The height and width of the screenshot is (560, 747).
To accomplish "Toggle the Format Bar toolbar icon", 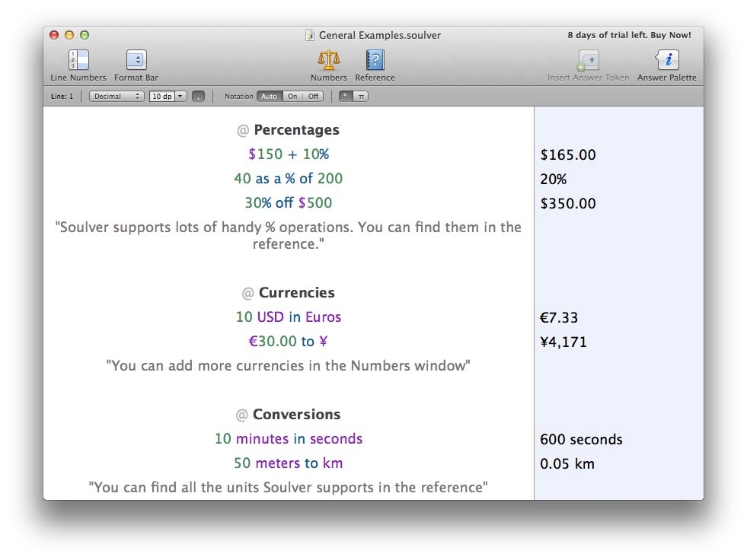I will [x=136, y=60].
